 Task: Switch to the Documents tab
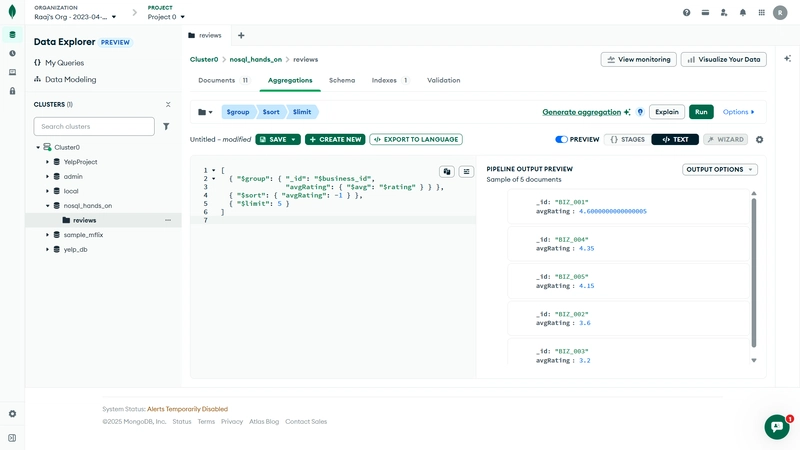coord(223,80)
